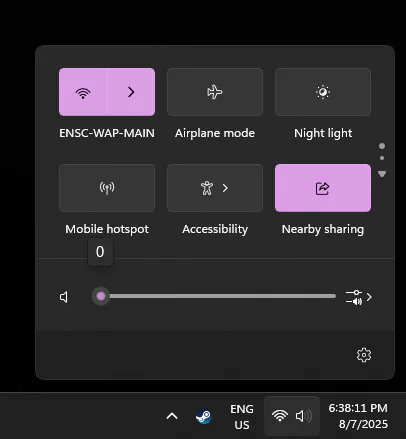The image size is (406, 439).
Task: Open settings via the gear icon
Action: 364,355
